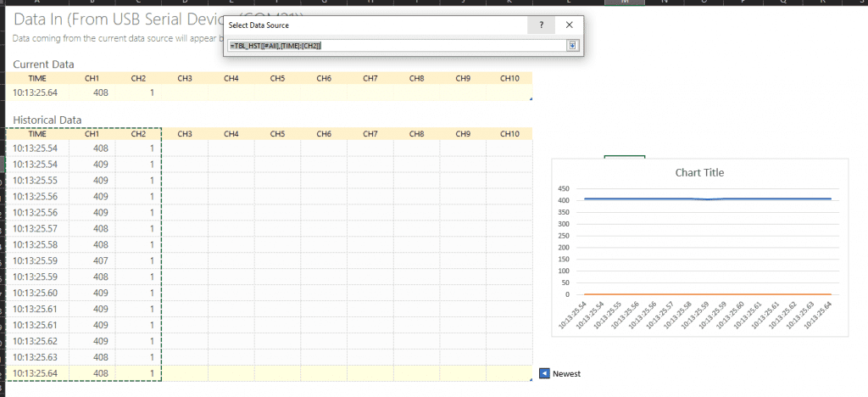The height and width of the screenshot is (397, 868).
Task: Click the Newest label beside the table
Action: (x=566, y=374)
